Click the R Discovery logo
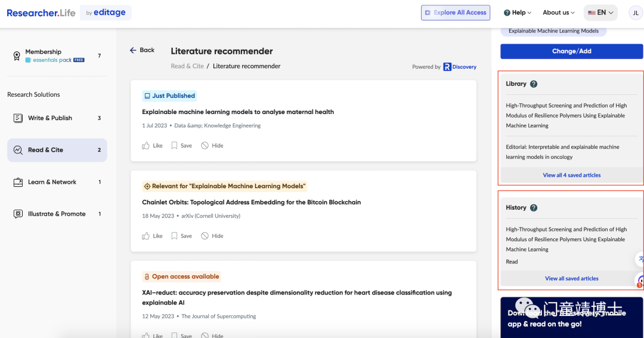Screen dimensions: 644x338 click(x=460, y=67)
